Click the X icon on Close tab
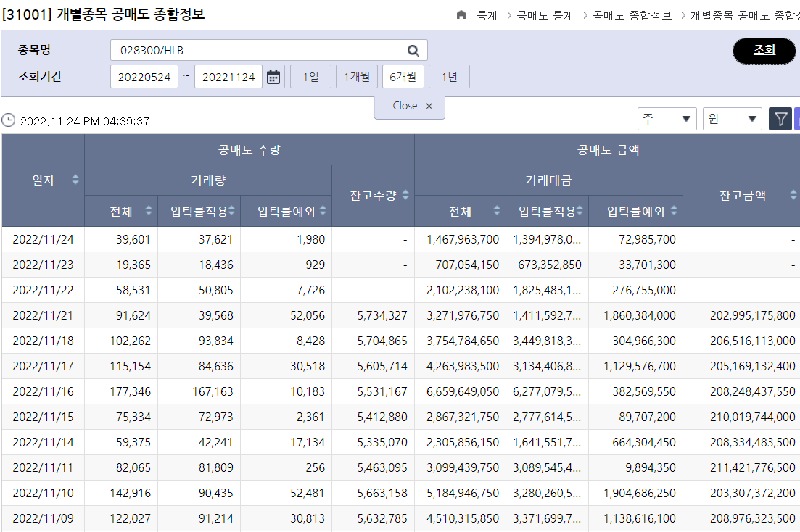Viewport: 800px width, 532px height. (429, 106)
